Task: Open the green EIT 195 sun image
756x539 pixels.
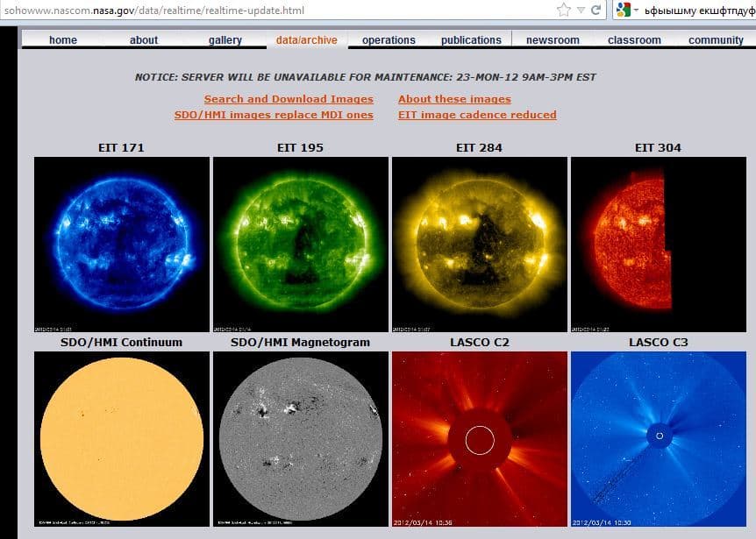Action: pos(300,245)
